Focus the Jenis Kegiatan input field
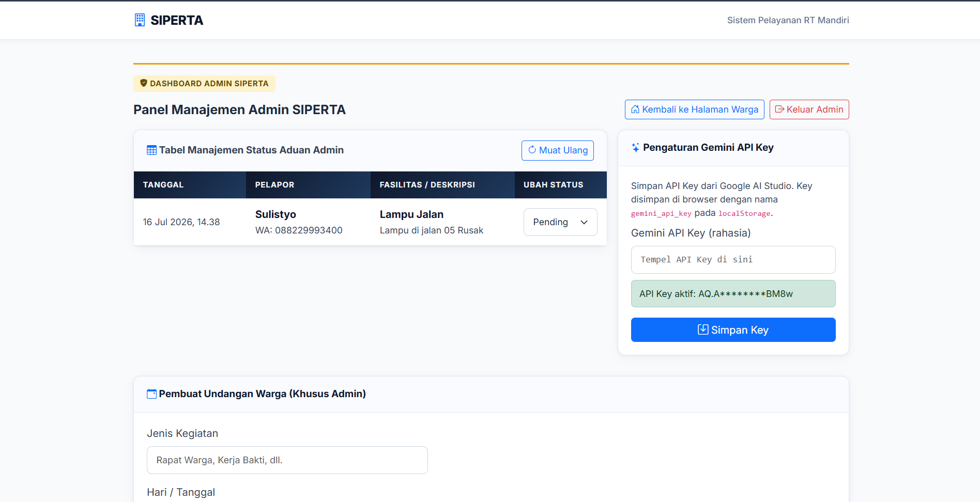 click(287, 460)
